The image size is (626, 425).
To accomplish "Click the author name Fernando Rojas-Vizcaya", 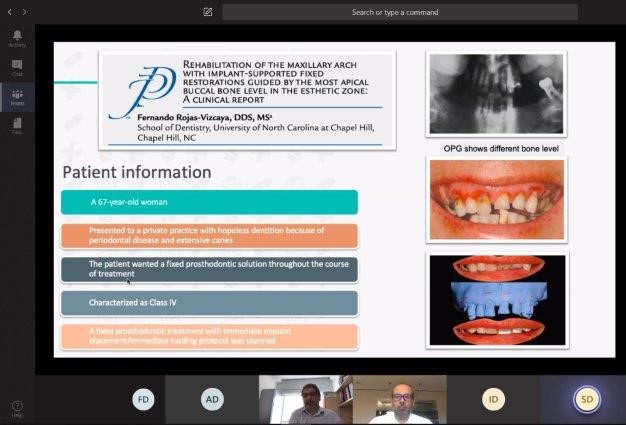I will coord(204,117).
